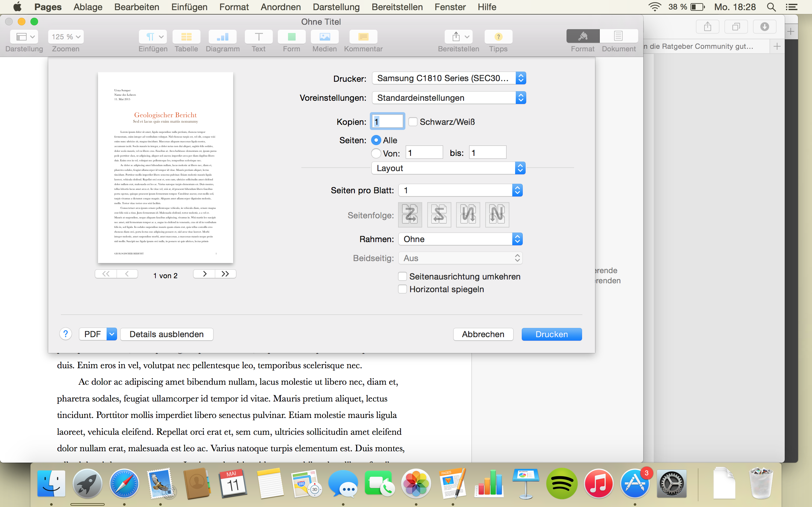The width and height of the screenshot is (812, 507).
Task: Select the first Seitenfolge page order option
Action: coord(410,215)
